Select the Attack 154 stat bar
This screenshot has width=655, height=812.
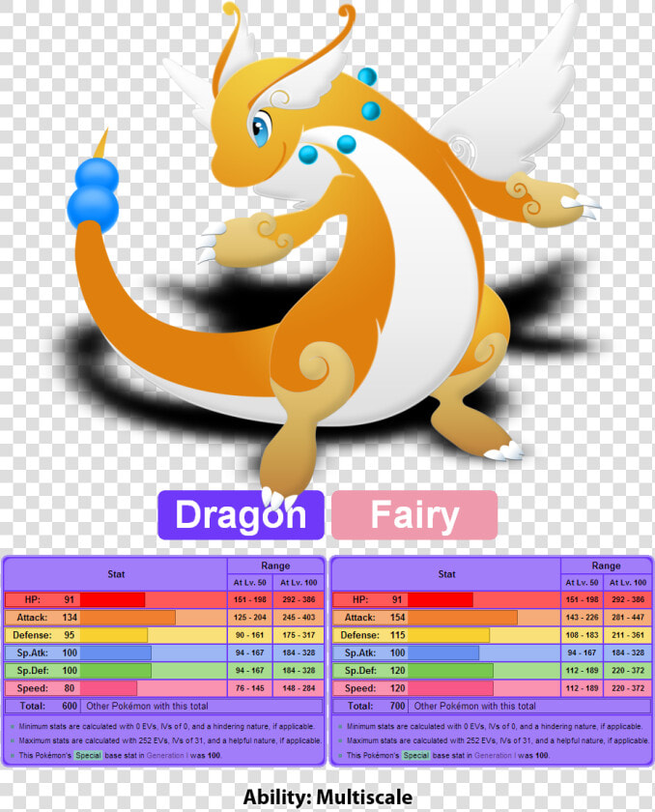pyautogui.click(x=462, y=618)
